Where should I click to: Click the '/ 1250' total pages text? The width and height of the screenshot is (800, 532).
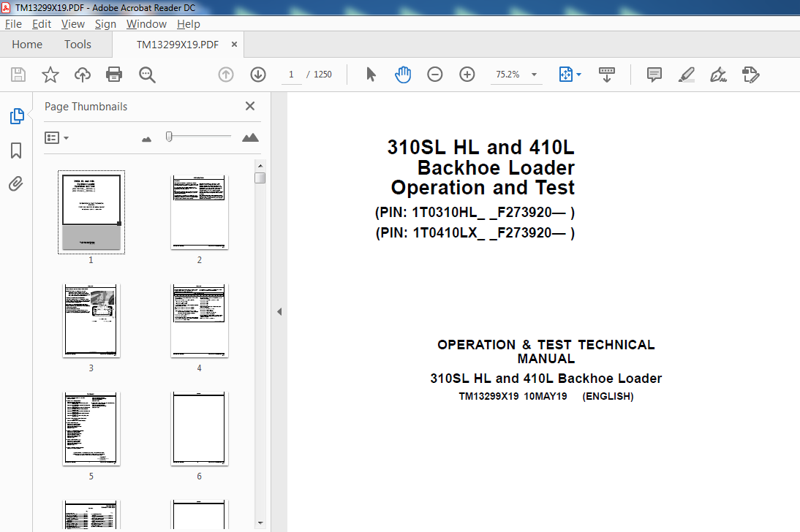coord(319,75)
